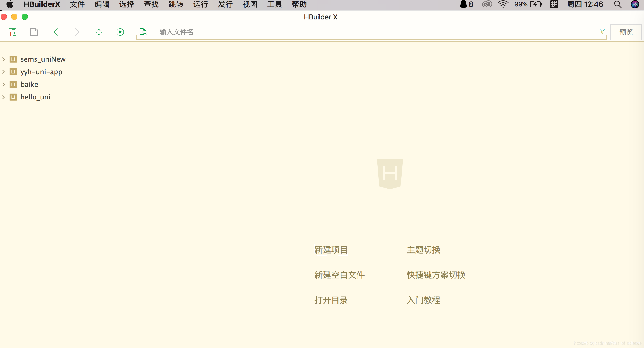Viewport: 644px width, 348px height.
Task: Open the 运行 menu
Action: pos(200,4)
